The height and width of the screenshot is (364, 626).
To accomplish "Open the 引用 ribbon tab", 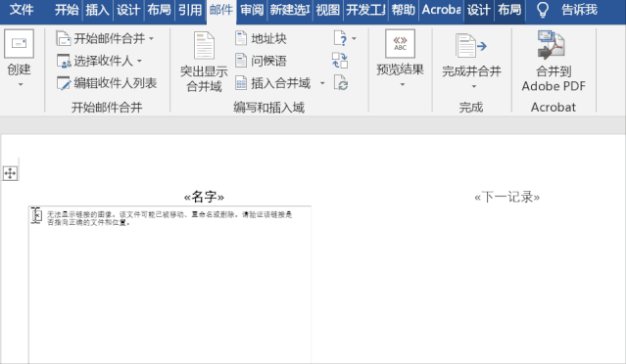I will [x=190, y=10].
